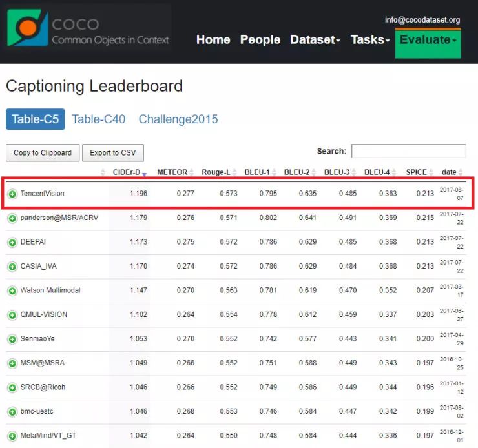Click the 2017-08-07 date cell

[452, 194]
